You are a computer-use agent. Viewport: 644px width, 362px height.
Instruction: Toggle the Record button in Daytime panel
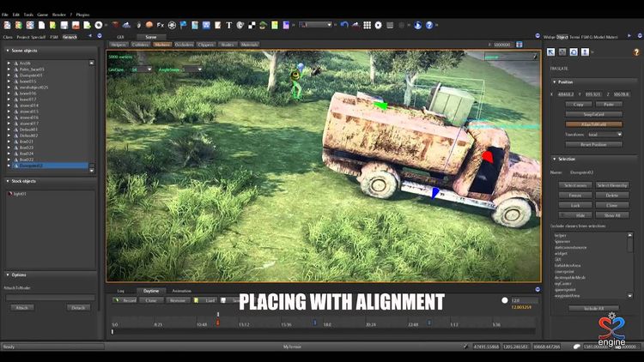point(125,300)
